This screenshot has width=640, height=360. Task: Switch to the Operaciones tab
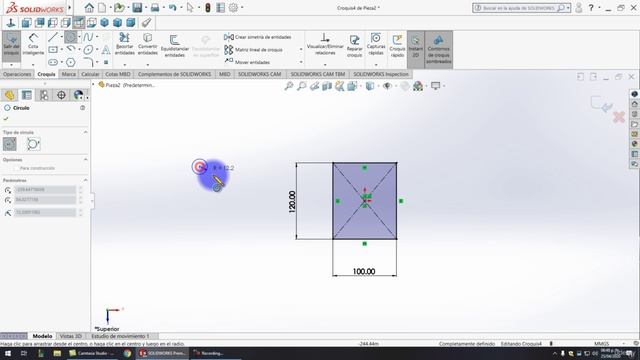pos(17,74)
